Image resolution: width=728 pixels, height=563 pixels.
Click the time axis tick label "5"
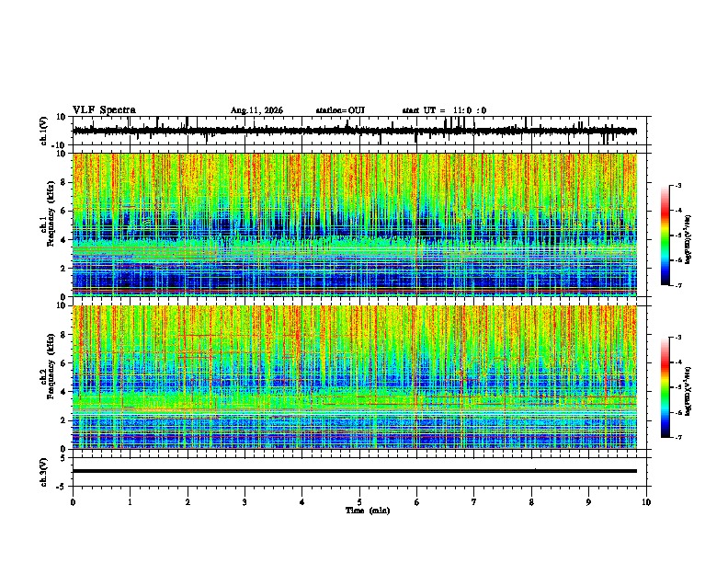click(359, 502)
